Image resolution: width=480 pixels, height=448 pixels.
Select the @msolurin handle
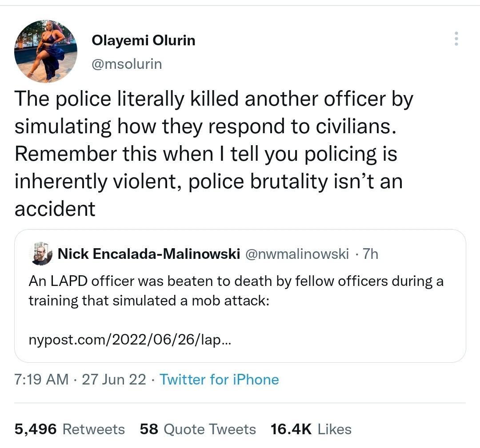127,63
